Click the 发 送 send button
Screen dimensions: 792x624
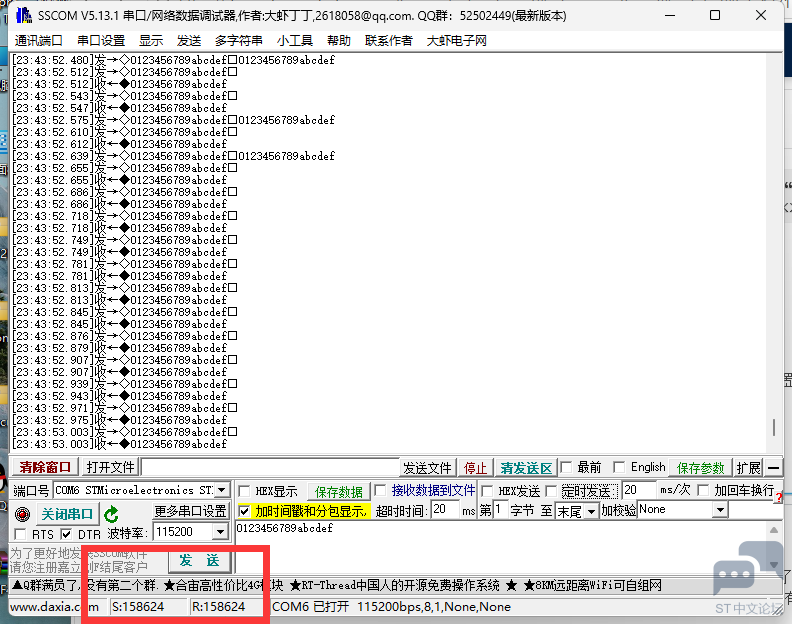coord(199,560)
